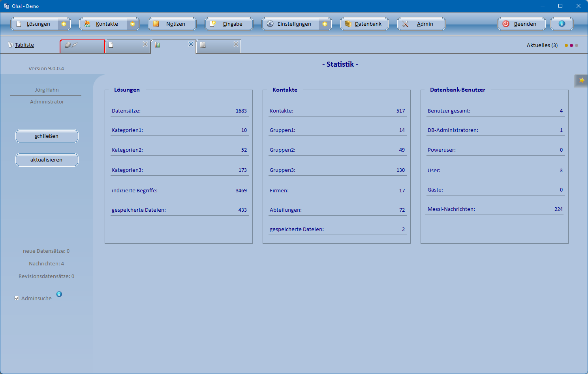Open the Aktuelles (3) link
This screenshot has height=374, width=588.
(x=542, y=45)
